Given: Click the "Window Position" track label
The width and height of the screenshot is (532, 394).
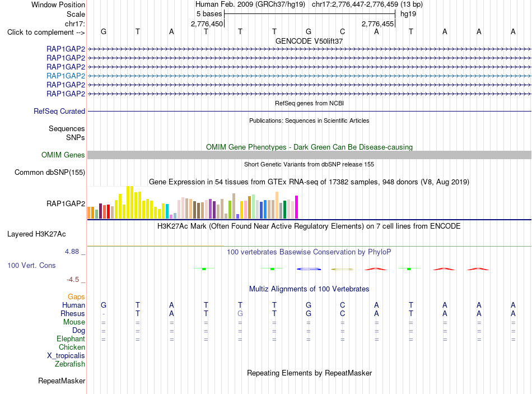Looking at the screenshot, I should click(x=58, y=4).
